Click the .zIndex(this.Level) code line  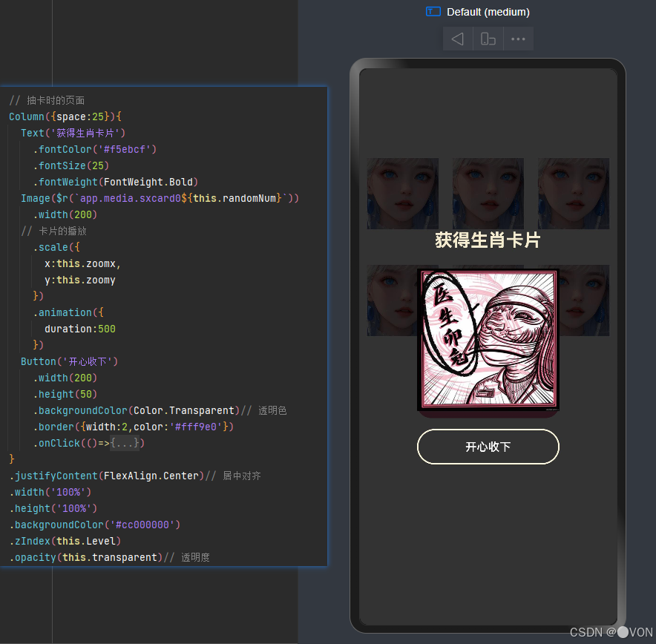pos(65,541)
